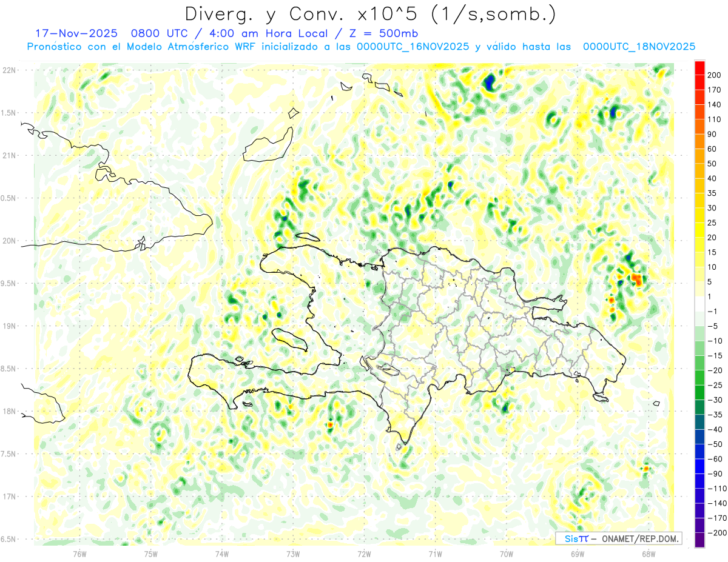The width and height of the screenshot is (728, 562).
Task: Click the "-140" color bar label
Action: 716,503
